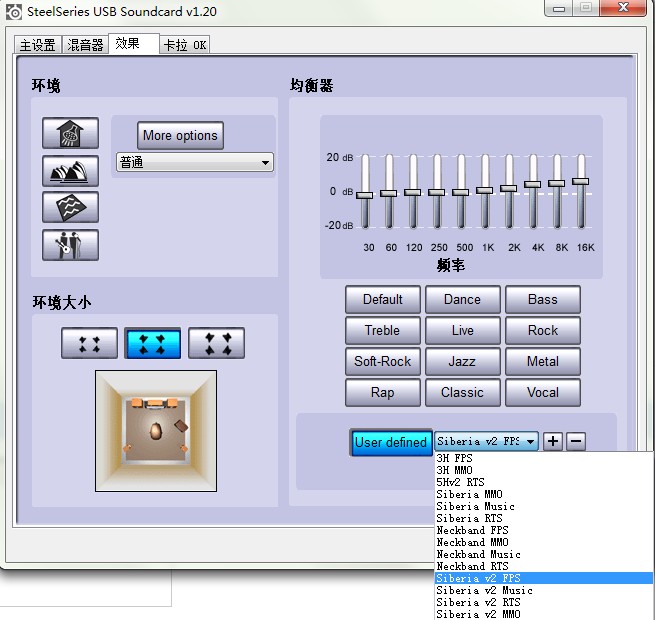This screenshot has width=655, height=620.
Task: Apply the Vocal equalizer preset
Action: pyautogui.click(x=543, y=393)
